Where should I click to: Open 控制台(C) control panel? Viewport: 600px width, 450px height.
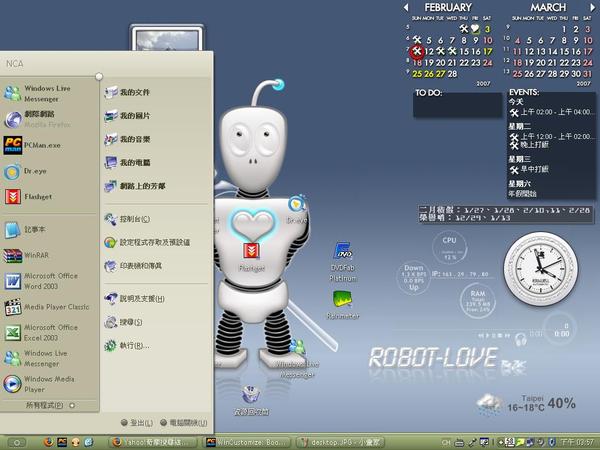click(x=127, y=219)
